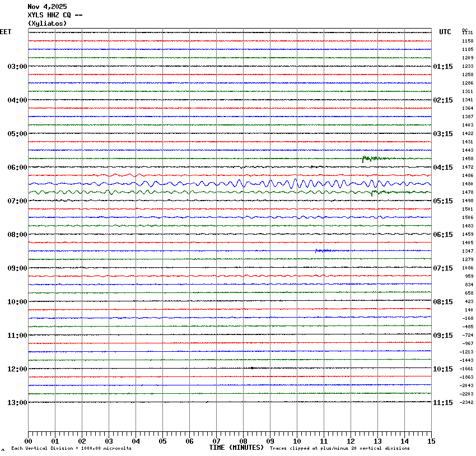Viewport: 476px width, 456px height.
Task: Click the '(Xyliatos)' station name text
Action: (47, 24)
